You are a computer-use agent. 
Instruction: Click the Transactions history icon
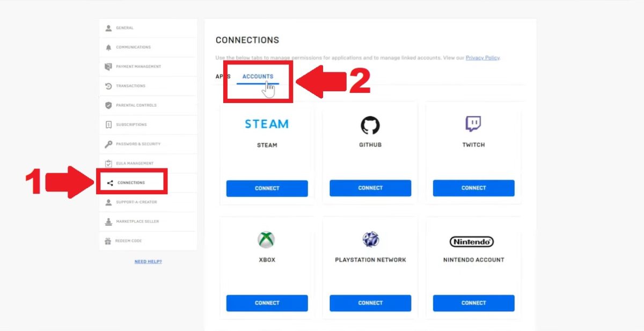click(108, 86)
